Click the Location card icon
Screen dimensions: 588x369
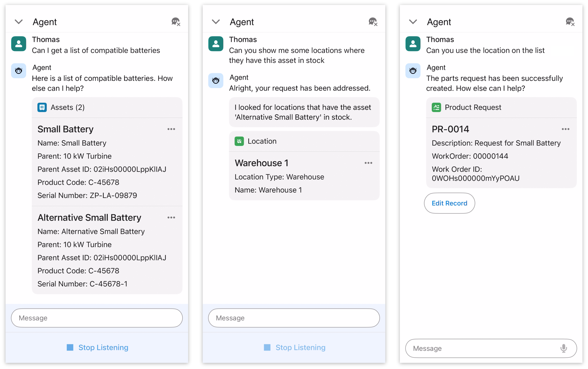click(239, 141)
